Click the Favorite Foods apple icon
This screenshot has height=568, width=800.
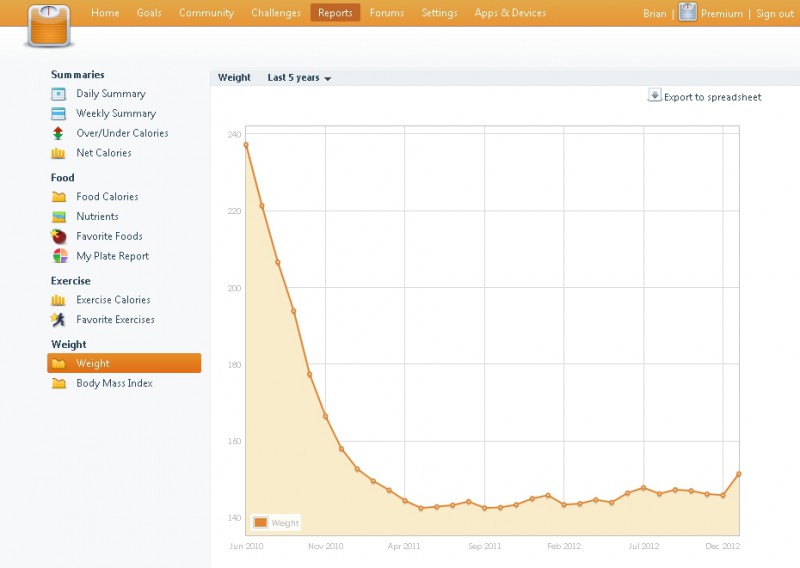pos(58,237)
